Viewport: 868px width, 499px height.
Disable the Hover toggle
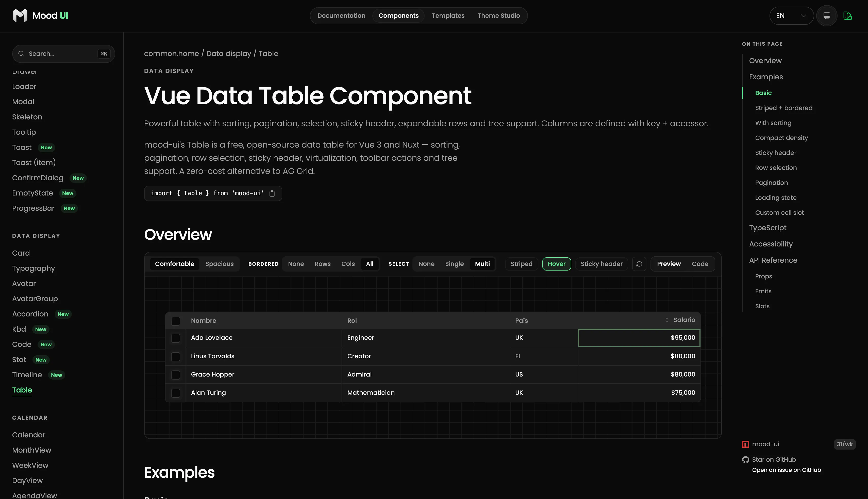point(556,264)
